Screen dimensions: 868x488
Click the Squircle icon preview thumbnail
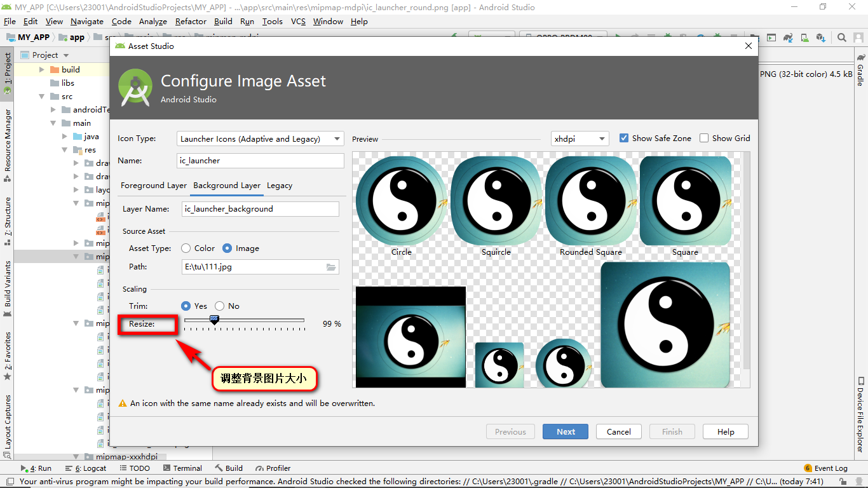(x=496, y=201)
